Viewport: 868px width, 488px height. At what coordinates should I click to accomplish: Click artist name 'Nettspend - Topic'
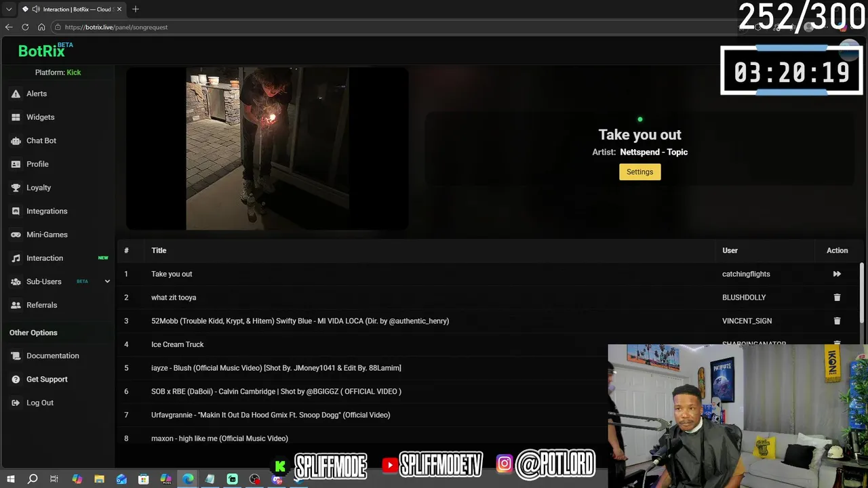(654, 152)
